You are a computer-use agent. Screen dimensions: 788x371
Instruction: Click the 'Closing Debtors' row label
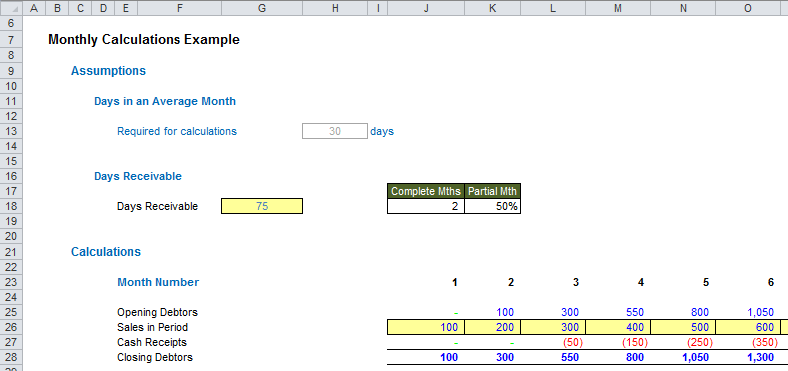(155, 357)
